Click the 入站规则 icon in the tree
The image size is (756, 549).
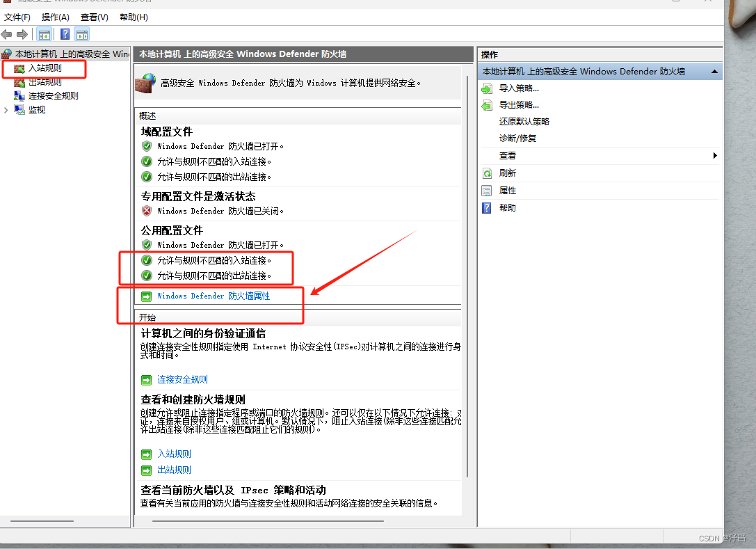coord(19,68)
